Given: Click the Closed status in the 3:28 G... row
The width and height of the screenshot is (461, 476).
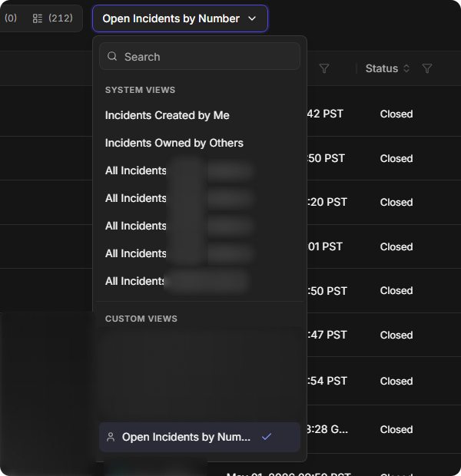Looking at the screenshot, I should coord(396,430).
